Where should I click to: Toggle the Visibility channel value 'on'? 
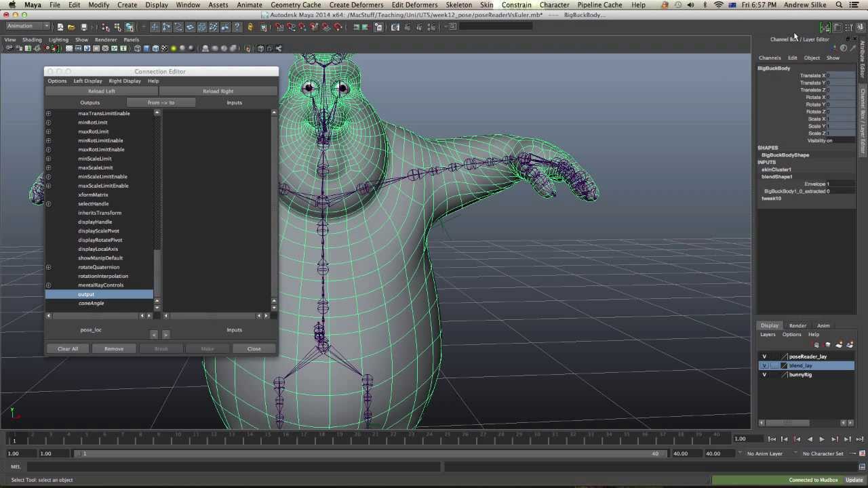(x=840, y=140)
